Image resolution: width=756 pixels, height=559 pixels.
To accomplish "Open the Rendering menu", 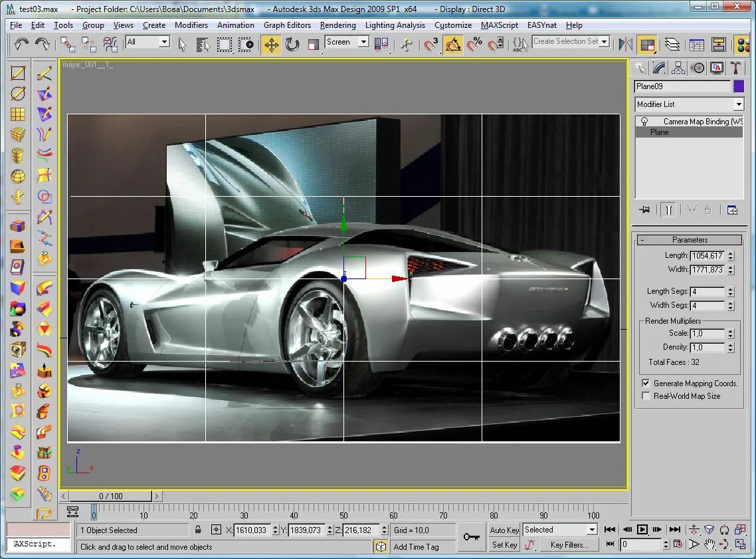I will [338, 25].
